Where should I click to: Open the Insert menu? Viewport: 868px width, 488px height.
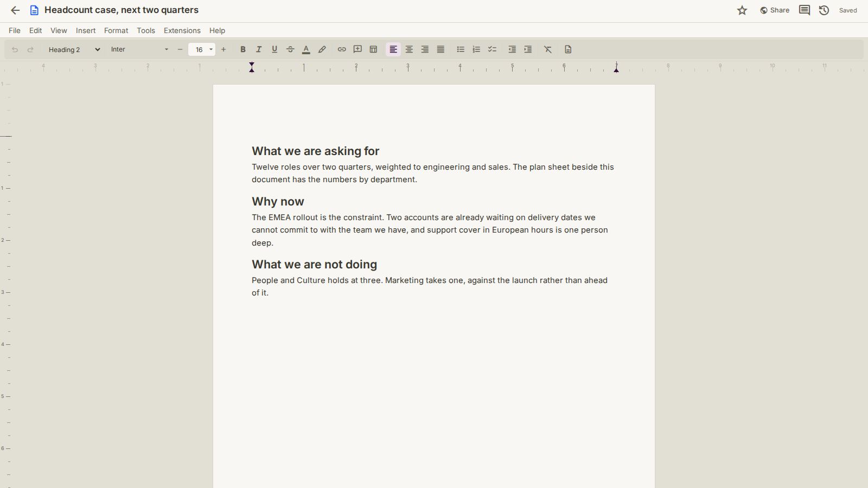[86, 30]
